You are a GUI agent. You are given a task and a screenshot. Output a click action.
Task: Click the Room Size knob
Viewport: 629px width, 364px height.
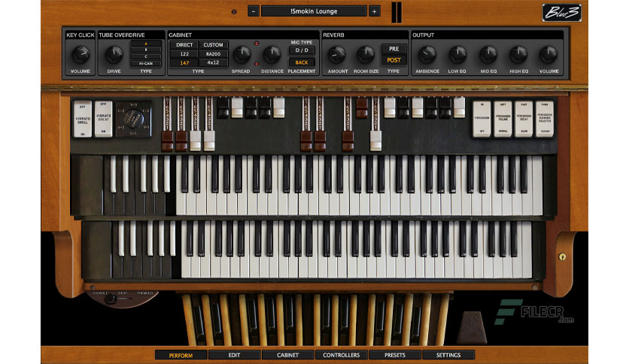pos(366,55)
